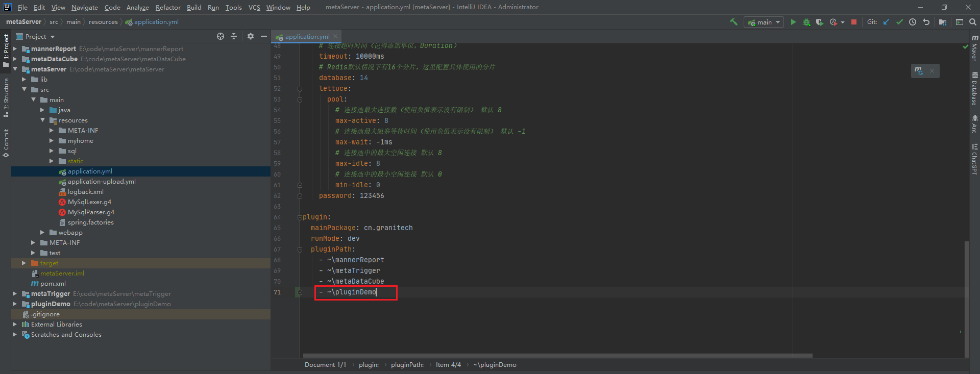This screenshot has height=374, width=980.
Task: Click the inspection status green checkmark
Action: (x=965, y=46)
